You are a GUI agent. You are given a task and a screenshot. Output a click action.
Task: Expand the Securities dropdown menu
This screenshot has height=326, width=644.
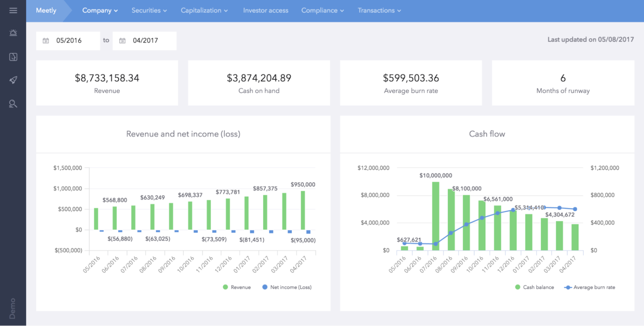[x=149, y=10]
